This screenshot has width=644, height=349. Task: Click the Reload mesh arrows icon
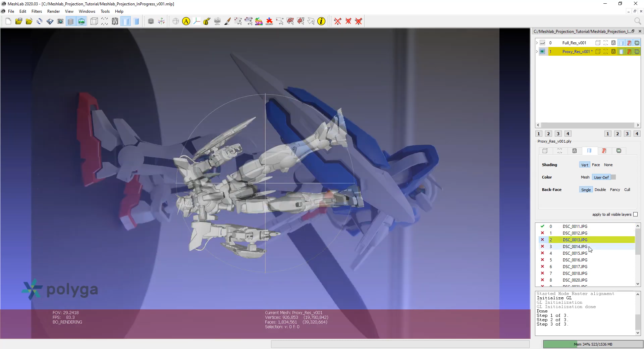point(40,21)
